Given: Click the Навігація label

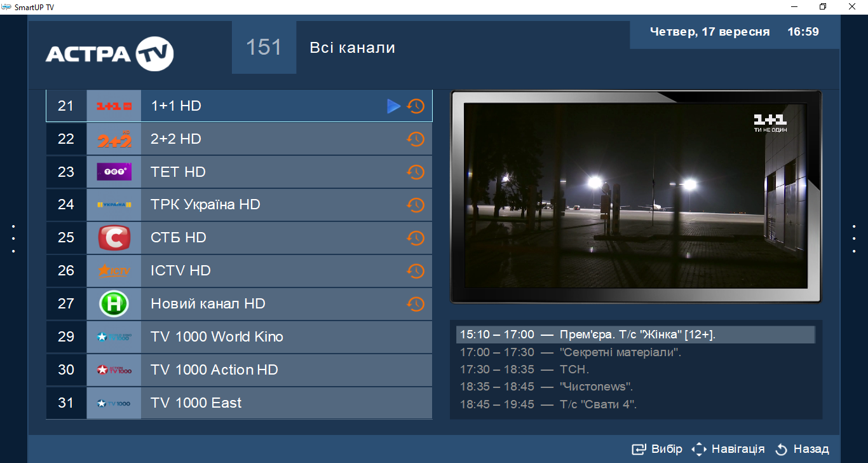Looking at the screenshot, I should pyautogui.click(x=738, y=449).
